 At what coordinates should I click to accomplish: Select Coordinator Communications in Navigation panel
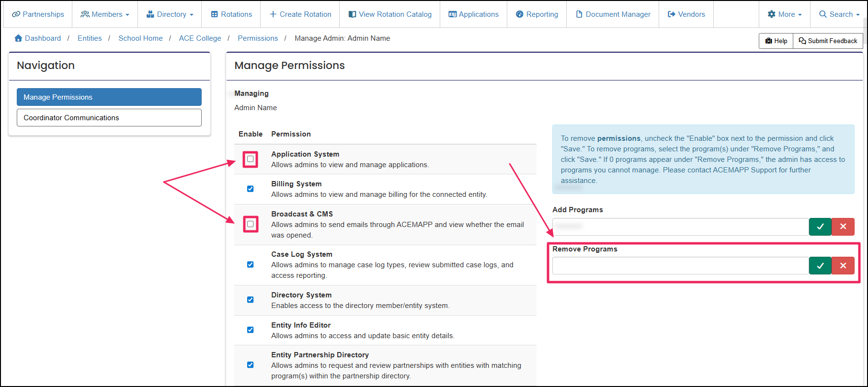tap(109, 117)
